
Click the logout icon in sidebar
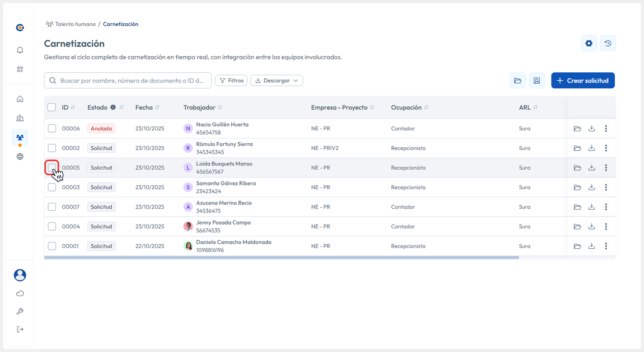coord(20,329)
